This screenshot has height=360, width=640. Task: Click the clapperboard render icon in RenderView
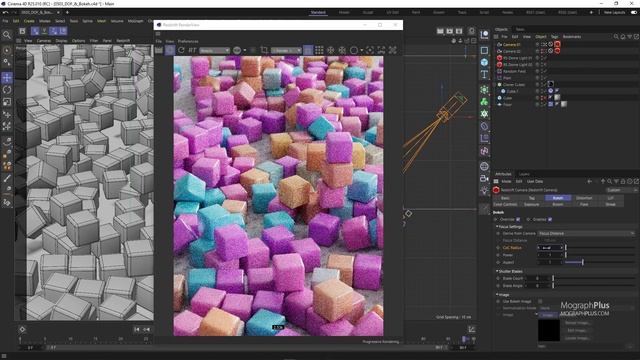[x=159, y=50]
